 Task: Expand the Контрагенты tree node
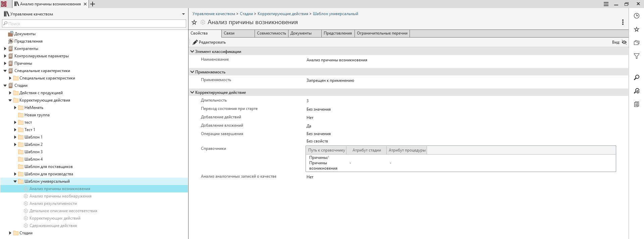click(x=5, y=49)
